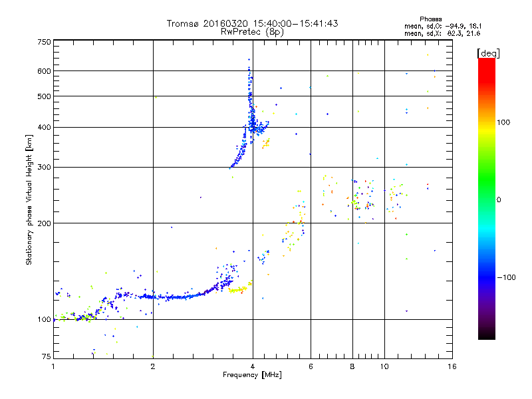Click the 'Stationary phase Virtual Height [km]' axis title
This screenshot has height=399, width=532.
tap(29, 199)
